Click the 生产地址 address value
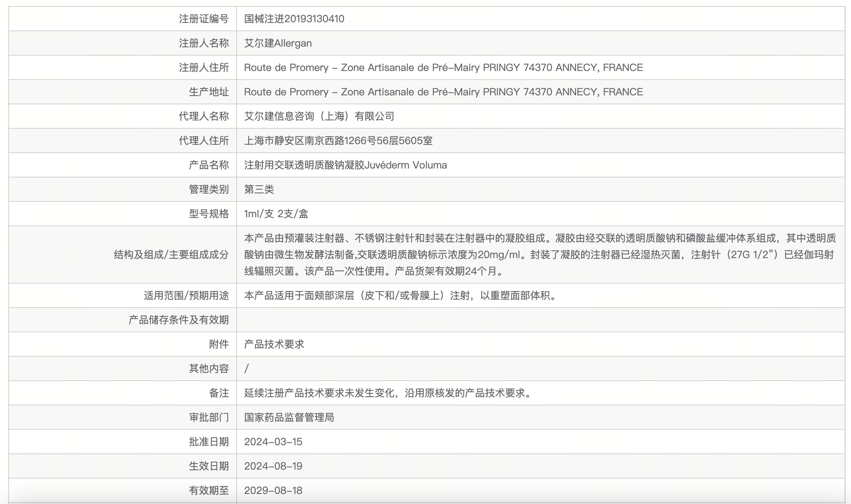This screenshot has height=504, width=851. point(443,92)
